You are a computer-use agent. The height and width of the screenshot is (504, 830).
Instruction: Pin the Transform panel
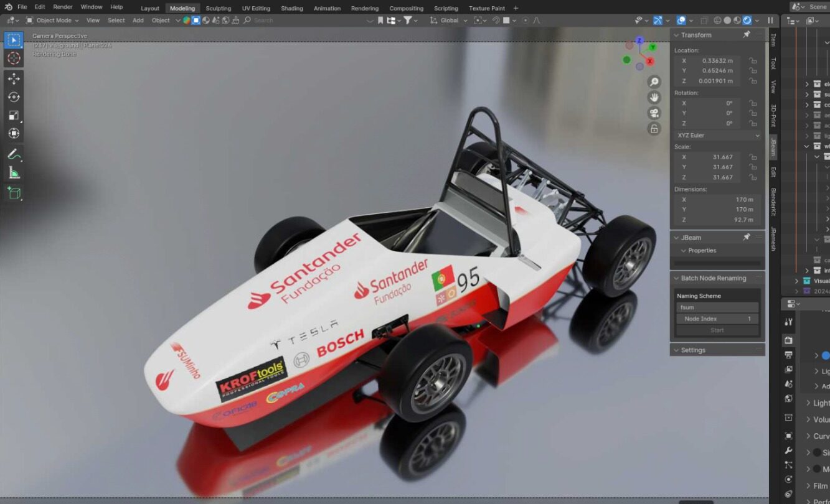click(747, 35)
